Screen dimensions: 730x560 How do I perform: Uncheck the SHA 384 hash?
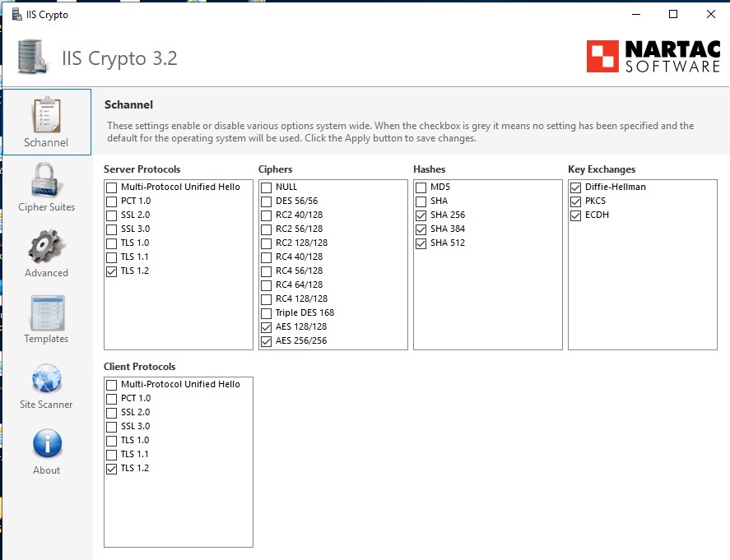click(421, 229)
